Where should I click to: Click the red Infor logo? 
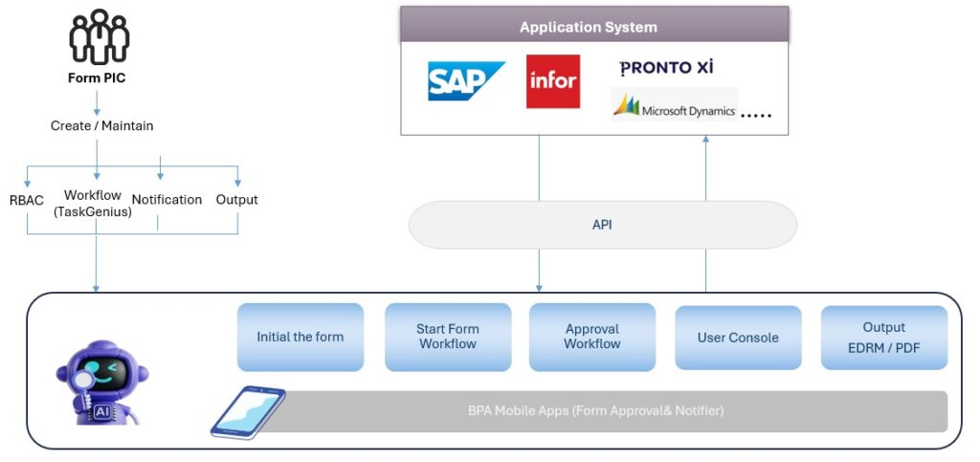(x=553, y=81)
